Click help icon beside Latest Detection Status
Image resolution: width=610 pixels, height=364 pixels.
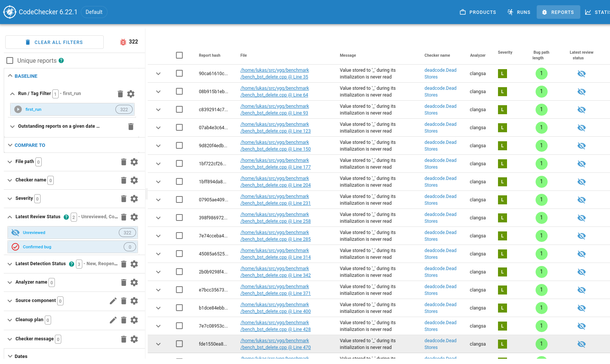coord(71,264)
